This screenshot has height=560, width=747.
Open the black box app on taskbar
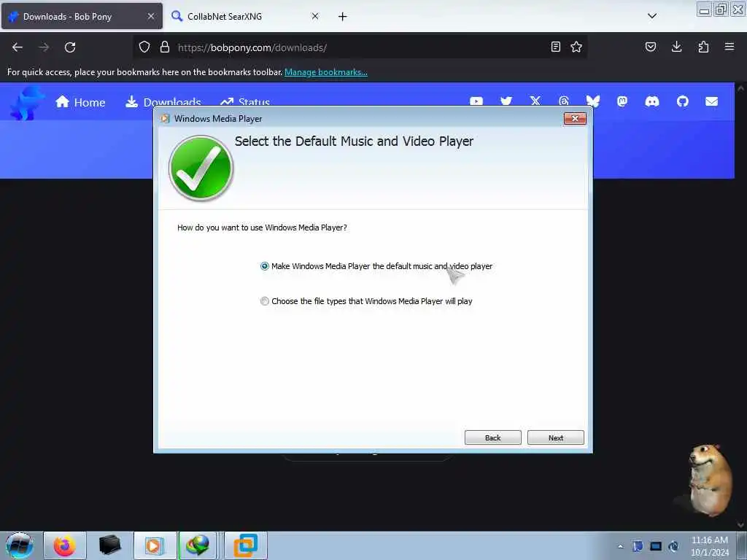[x=109, y=545]
